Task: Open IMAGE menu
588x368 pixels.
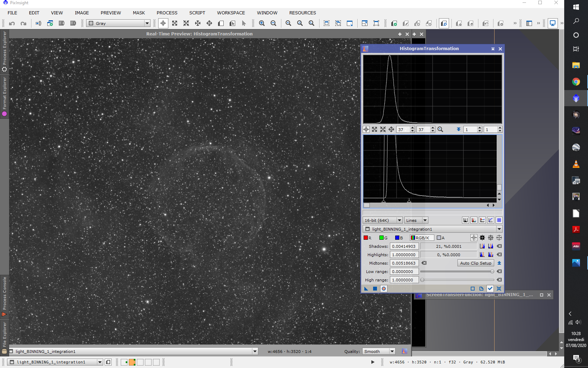Action: click(82, 13)
